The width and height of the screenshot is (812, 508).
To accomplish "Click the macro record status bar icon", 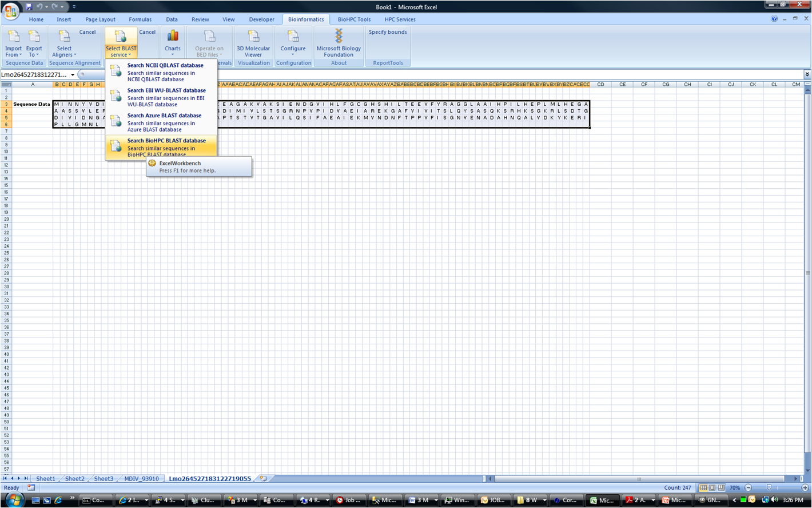I will 31,488.
